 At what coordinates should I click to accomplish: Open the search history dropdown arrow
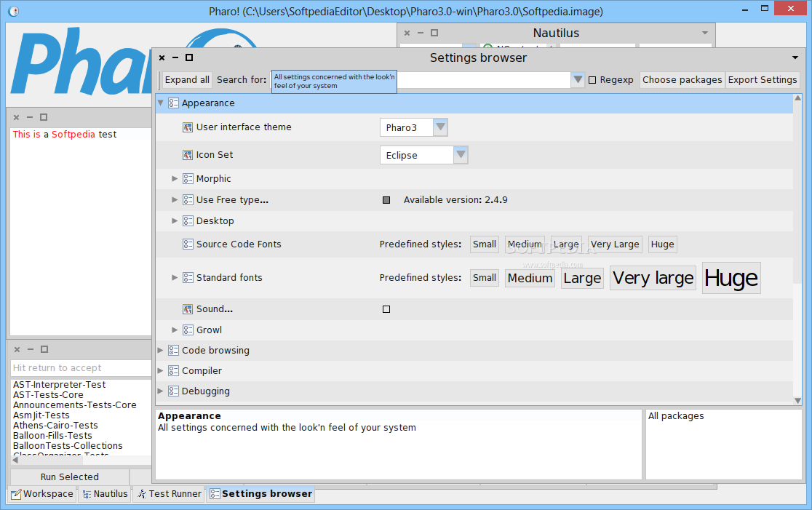[x=578, y=80]
